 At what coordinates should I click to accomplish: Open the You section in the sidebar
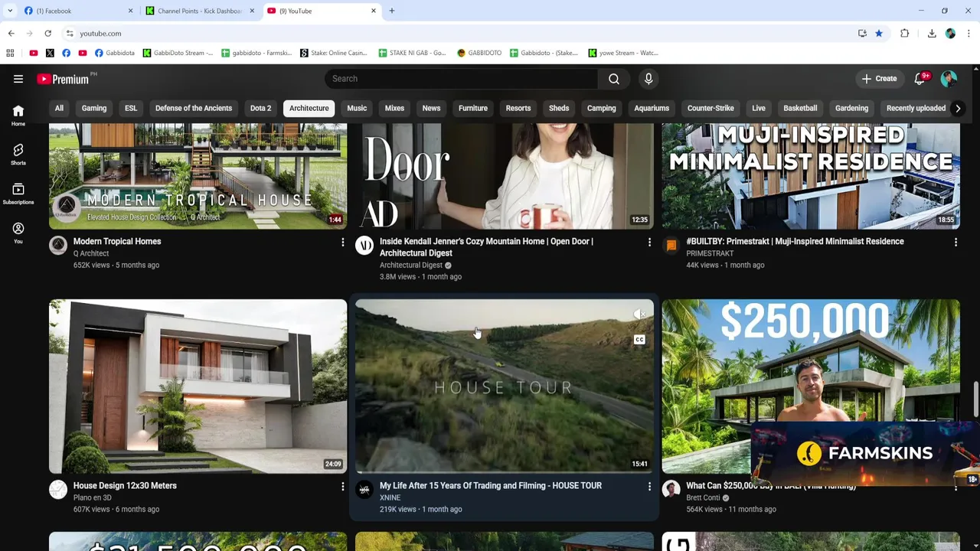tap(18, 233)
